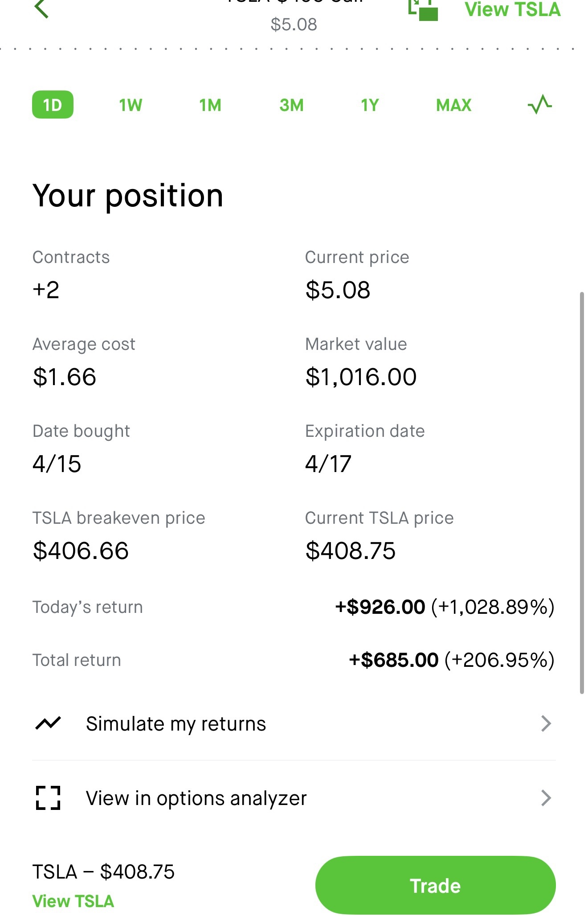Switch to the 1M chart range
The height and width of the screenshot is (916, 588).
pyautogui.click(x=210, y=105)
